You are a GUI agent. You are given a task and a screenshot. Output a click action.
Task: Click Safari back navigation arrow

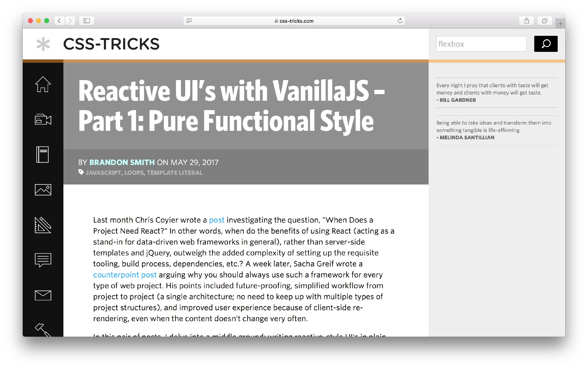pyautogui.click(x=59, y=20)
